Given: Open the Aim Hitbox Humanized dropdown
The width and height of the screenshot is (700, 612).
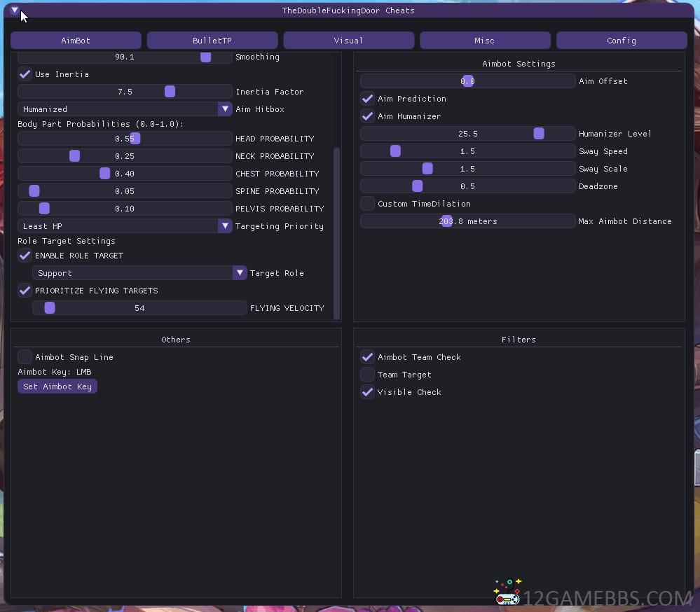Looking at the screenshot, I should [x=125, y=109].
